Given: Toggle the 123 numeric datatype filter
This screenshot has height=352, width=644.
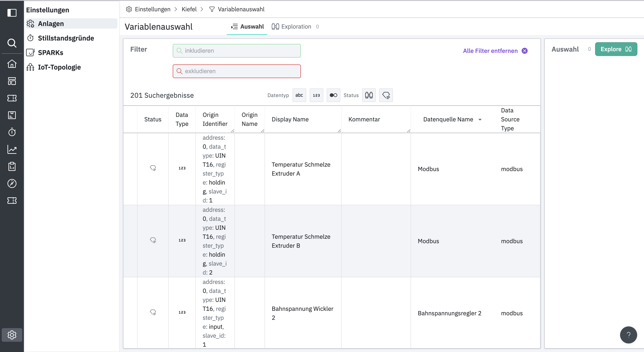Looking at the screenshot, I should [x=316, y=95].
